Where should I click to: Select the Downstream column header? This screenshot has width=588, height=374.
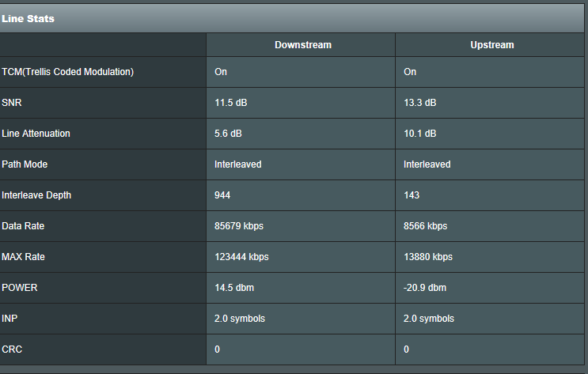[x=302, y=45]
